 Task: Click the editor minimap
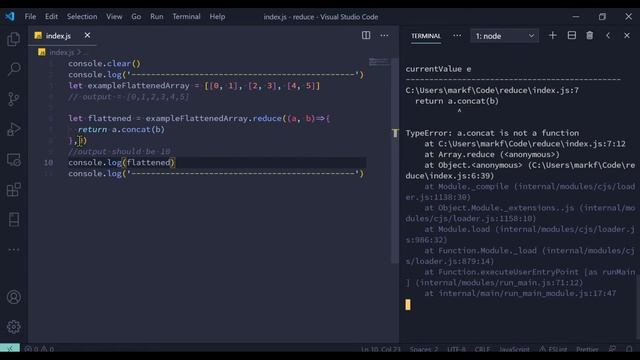click(379, 62)
